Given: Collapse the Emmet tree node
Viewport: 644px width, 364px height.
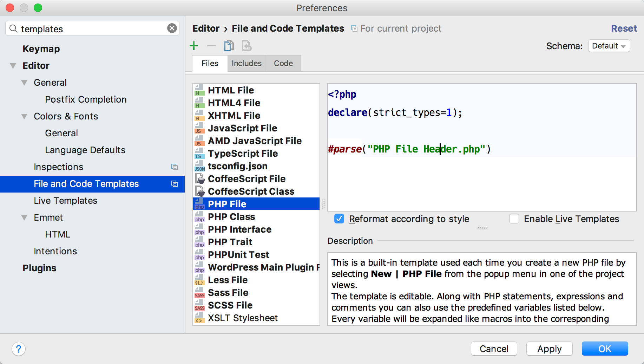Looking at the screenshot, I should 24,217.
